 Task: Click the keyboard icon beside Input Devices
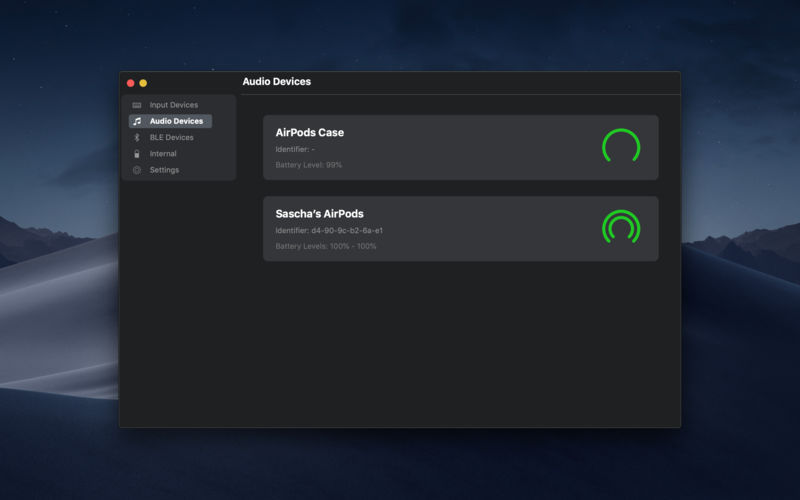tap(137, 105)
